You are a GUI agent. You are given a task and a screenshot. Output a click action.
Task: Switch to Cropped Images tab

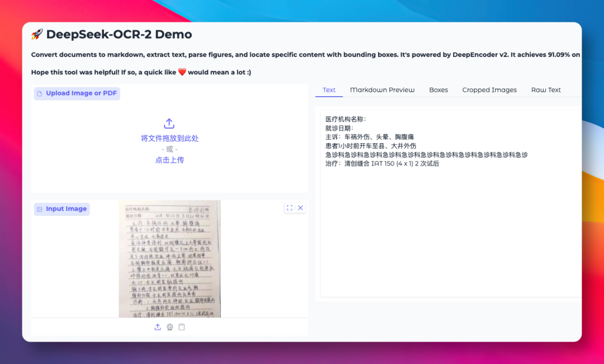pos(489,90)
